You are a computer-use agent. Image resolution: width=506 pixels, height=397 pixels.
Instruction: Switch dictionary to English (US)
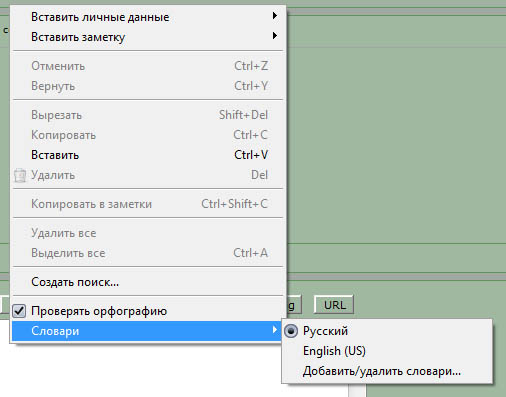pyautogui.click(x=387, y=351)
